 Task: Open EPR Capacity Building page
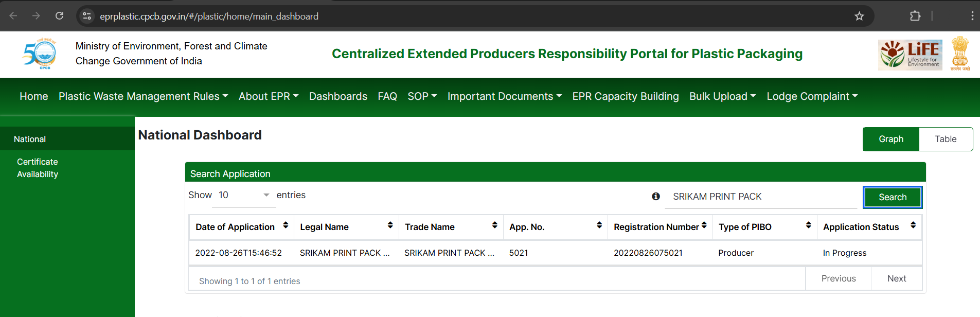click(626, 96)
